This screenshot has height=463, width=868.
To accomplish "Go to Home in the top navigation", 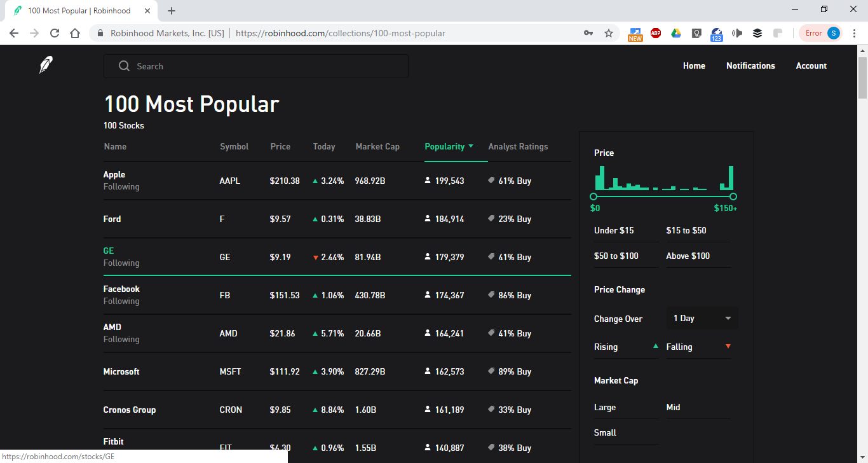I will click(x=694, y=66).
